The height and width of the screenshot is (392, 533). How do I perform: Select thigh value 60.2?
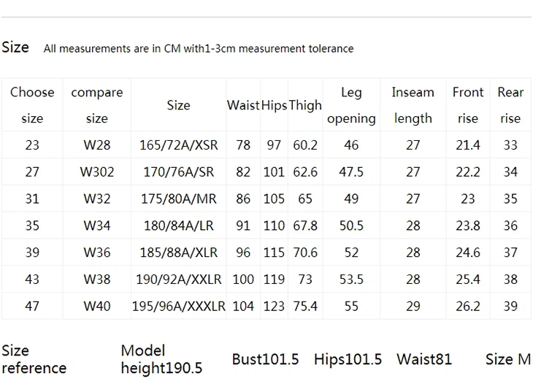click(x=305, y=145)
